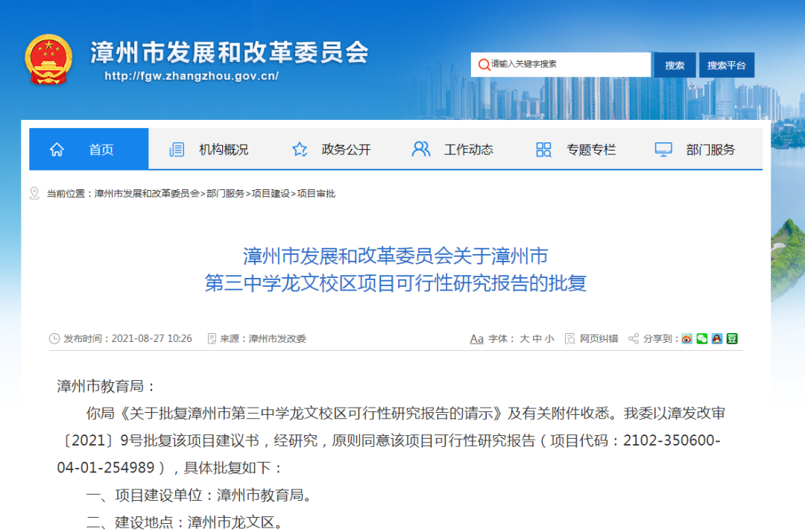The width and height of the screenshot is (805, 532).
Task: Click the national emblem logo
Action: point(48,59)
